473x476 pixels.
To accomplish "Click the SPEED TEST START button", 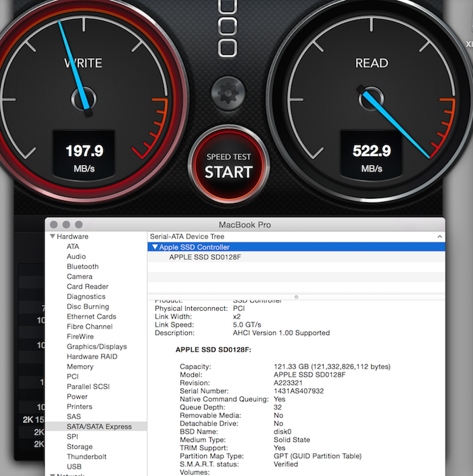I will [x=228, y=166].
